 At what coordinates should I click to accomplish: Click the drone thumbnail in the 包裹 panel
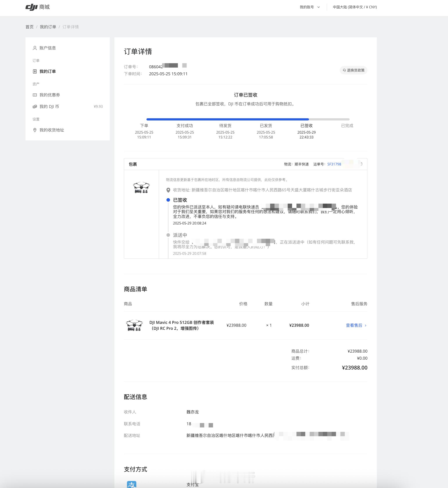[141, 187]
